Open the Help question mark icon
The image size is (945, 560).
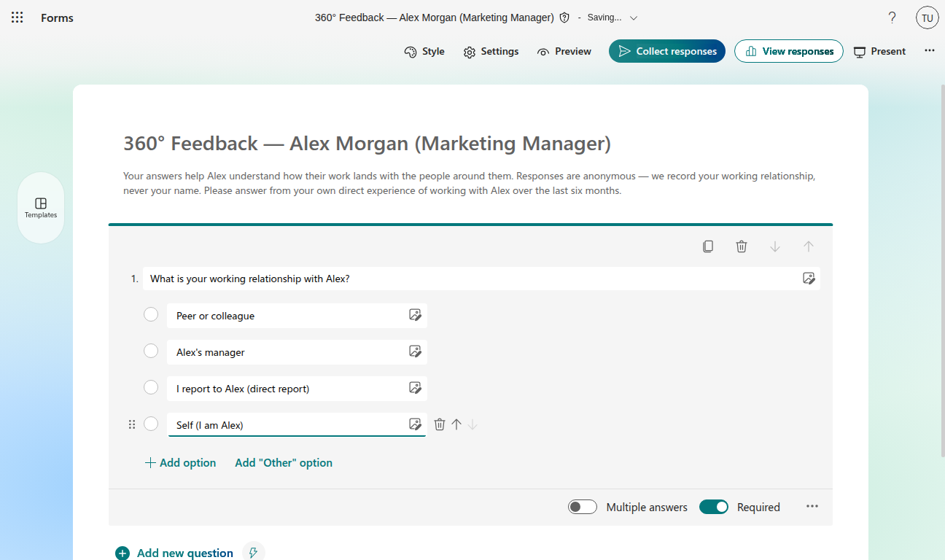(892, 17)
